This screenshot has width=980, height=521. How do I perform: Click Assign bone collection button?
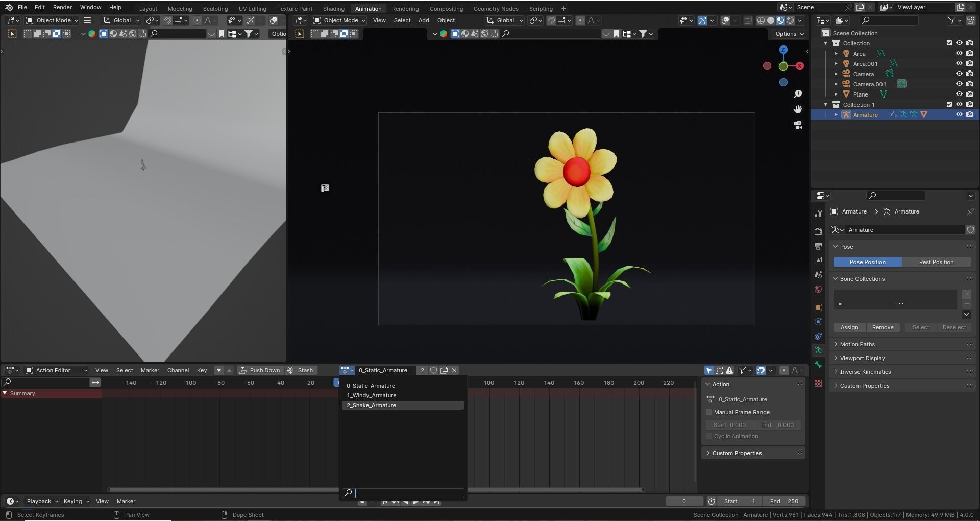point(849,327)
